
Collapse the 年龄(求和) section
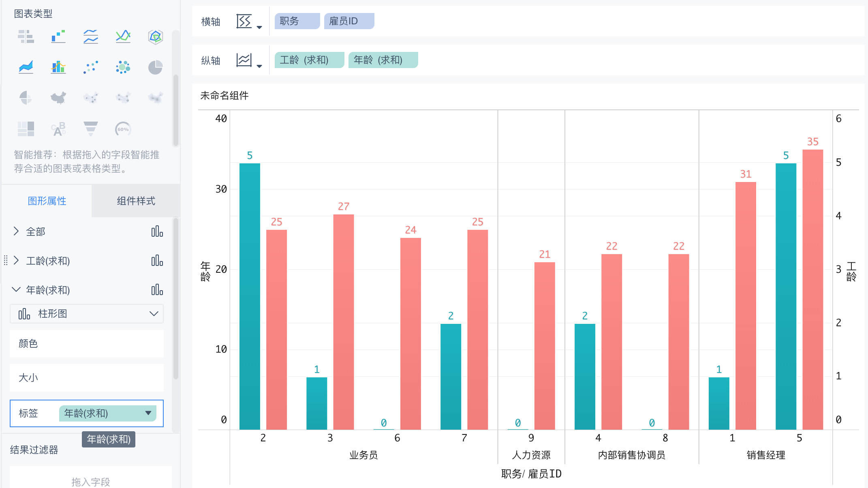(x=16, y=290)
